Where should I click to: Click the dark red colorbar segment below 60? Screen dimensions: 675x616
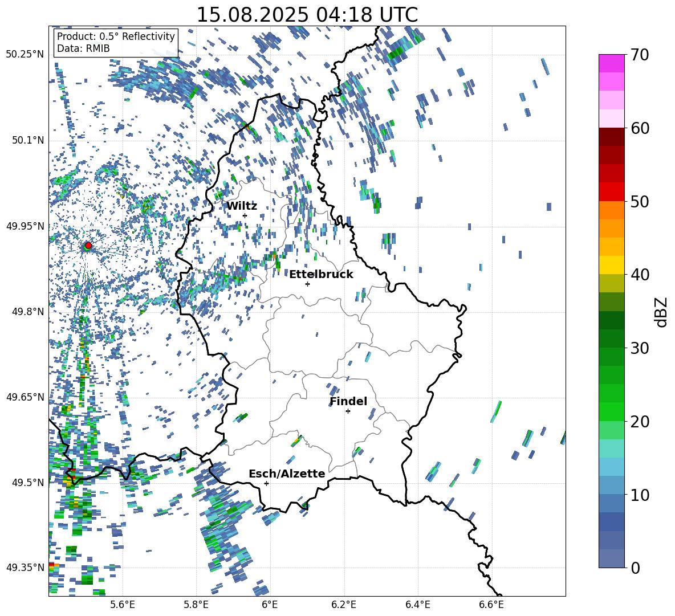612,137
